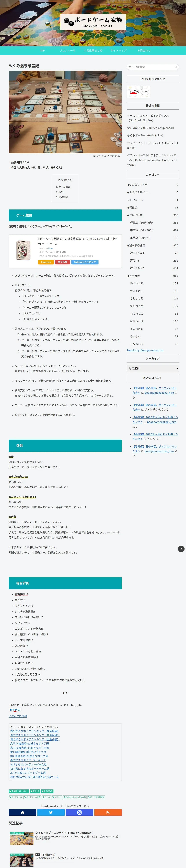This screenshot has width=186, height=868.
Task: Open the home icon follow button
Action: point(22,812)
